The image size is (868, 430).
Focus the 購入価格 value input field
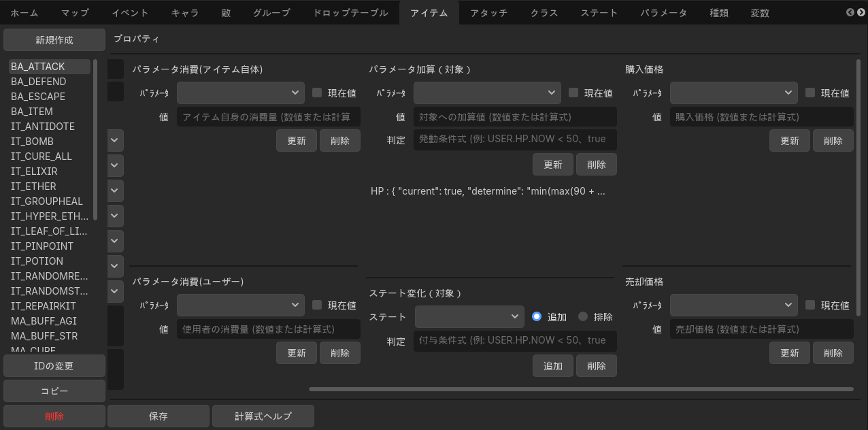[762, 117]
